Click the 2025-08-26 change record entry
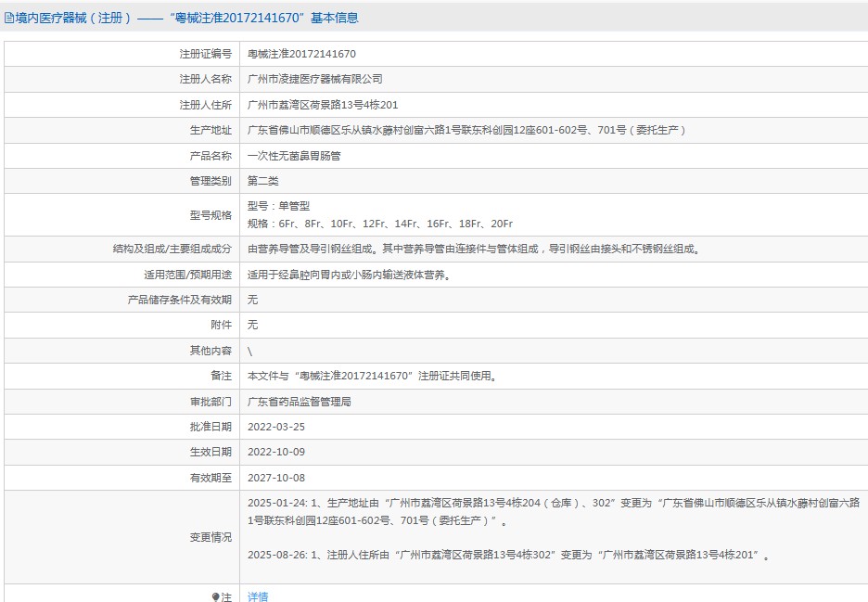The height and width of the screenshot is (602, 868). pos(508,555)
